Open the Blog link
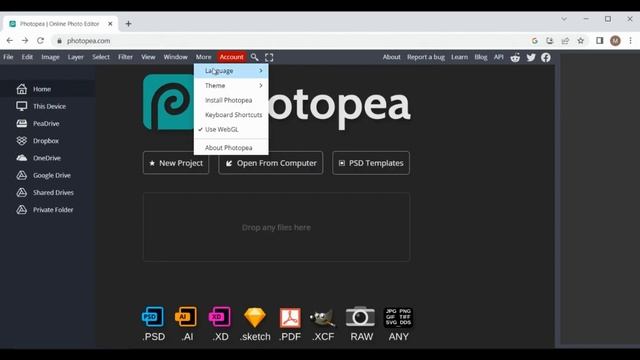640x360 pixels. pyautogui.click(x=481, y=57)
